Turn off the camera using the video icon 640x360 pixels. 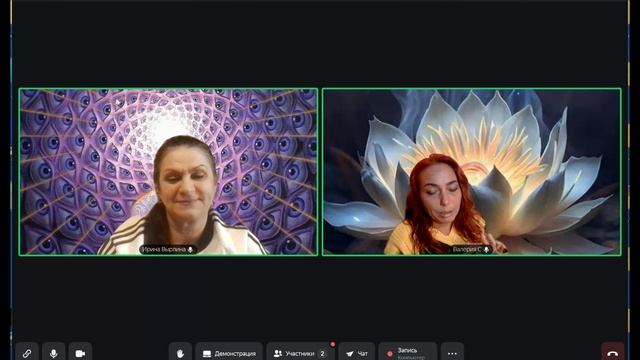80,352
